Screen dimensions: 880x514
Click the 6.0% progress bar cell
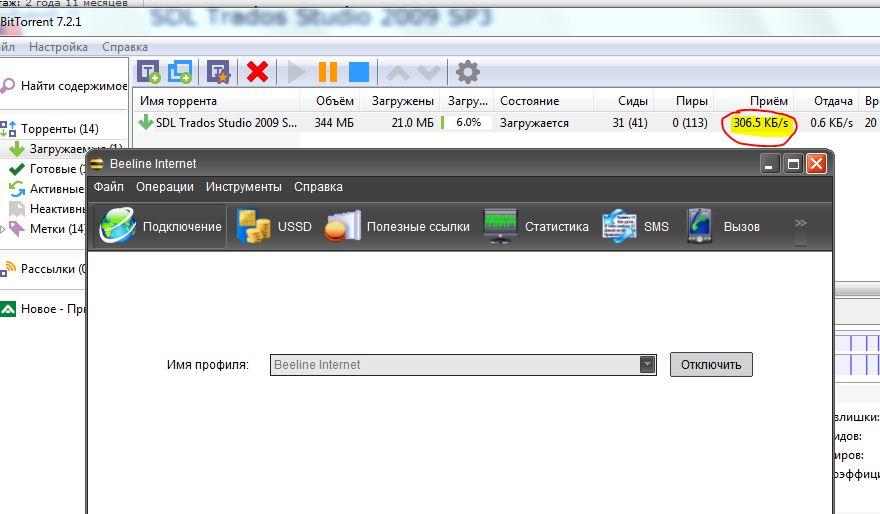(467, 122)
